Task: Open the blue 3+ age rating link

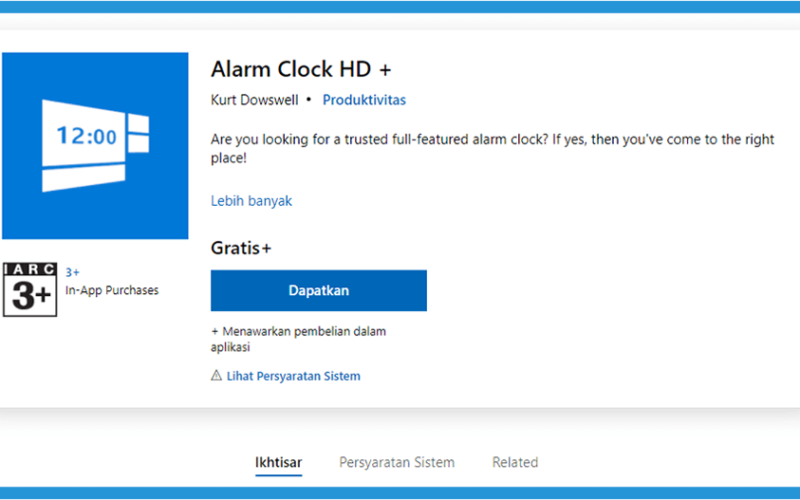Action: point(72,272)
